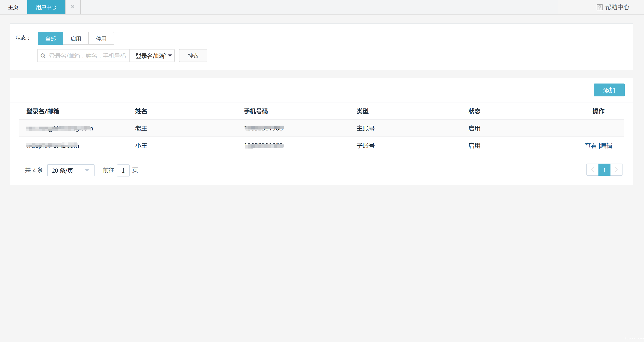The width and height of the screenshot is (644, 342).
Task: Open 查看 for the 小王 sub-account
Action: (591, 145)
